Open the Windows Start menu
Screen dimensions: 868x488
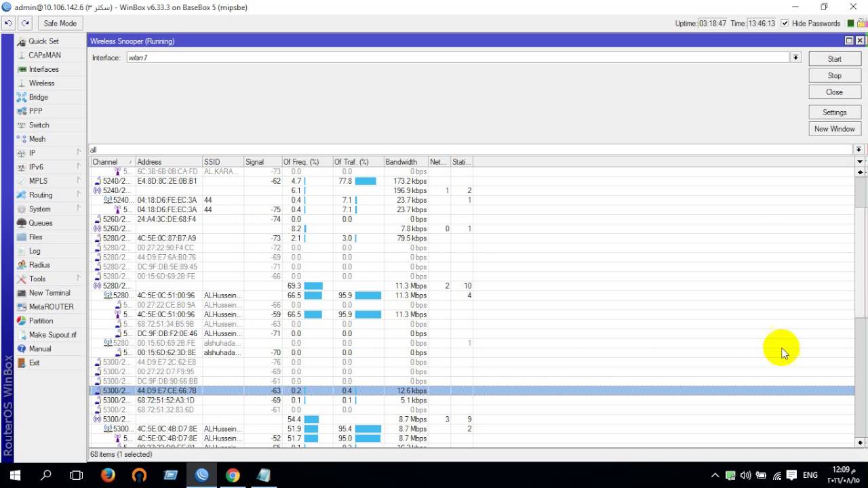(15, 475)
